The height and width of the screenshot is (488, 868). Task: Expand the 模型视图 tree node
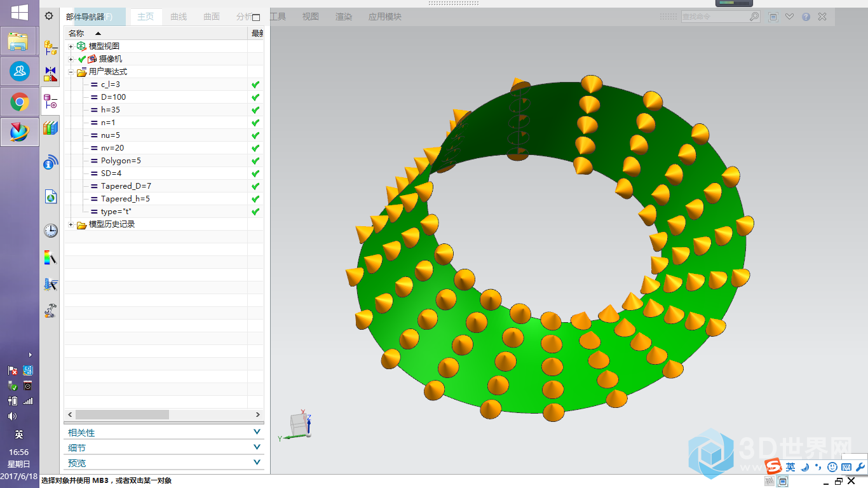pyautogui.click(x=71, y=46)
